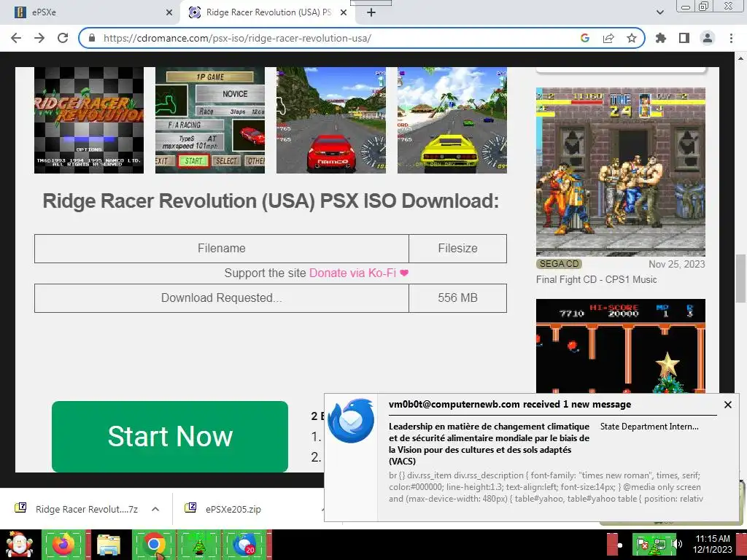This screenshot has width=747, height=560.
Task: Close the ePSXe tab
Action: 169,13
